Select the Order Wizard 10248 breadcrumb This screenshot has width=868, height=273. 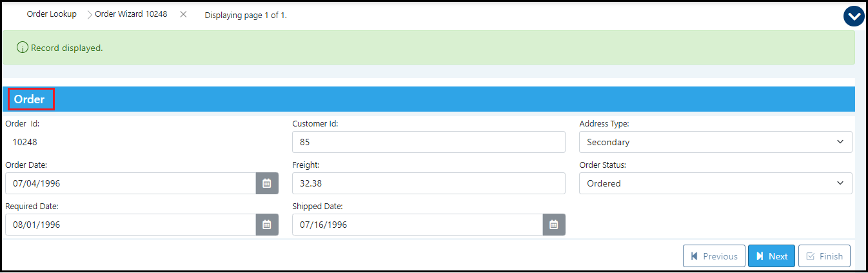(131, 14)
